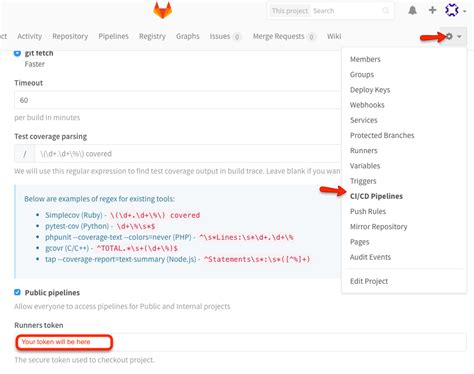Select CI/CD Pipelines menu entry
The image size is (474, 374).
[x=376, y=196]
